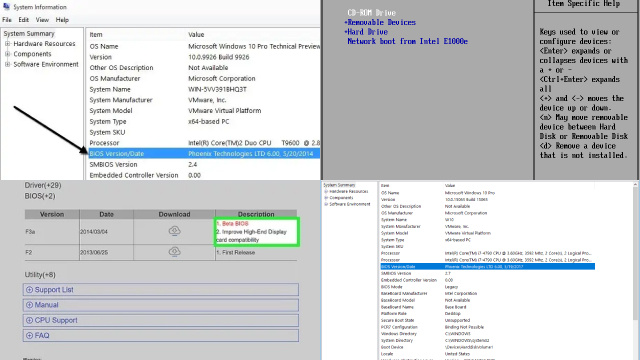The width and height of the screenshot is (640, 360).
Task: Click the Download column header of BIOS table
Action: [x=174, y=214]
